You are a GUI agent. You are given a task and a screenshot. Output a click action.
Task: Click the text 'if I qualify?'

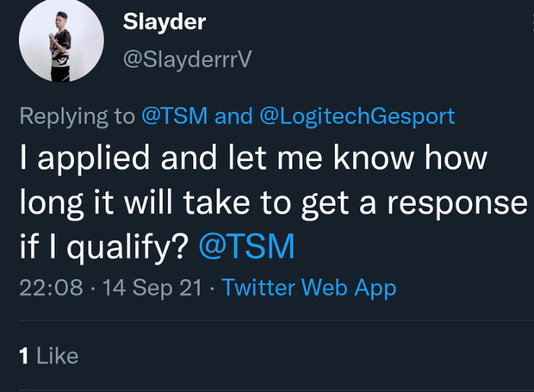pyautogui.click(x=103, y=247)
